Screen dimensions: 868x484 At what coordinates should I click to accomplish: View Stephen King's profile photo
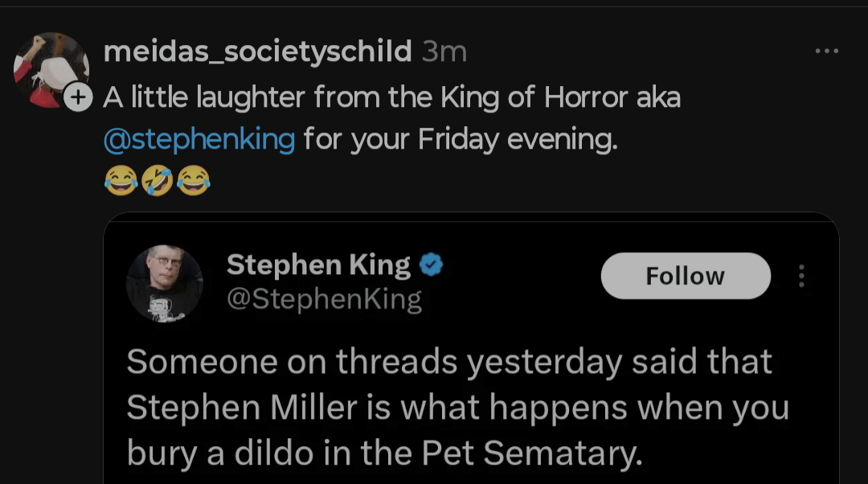click(164, 283)
